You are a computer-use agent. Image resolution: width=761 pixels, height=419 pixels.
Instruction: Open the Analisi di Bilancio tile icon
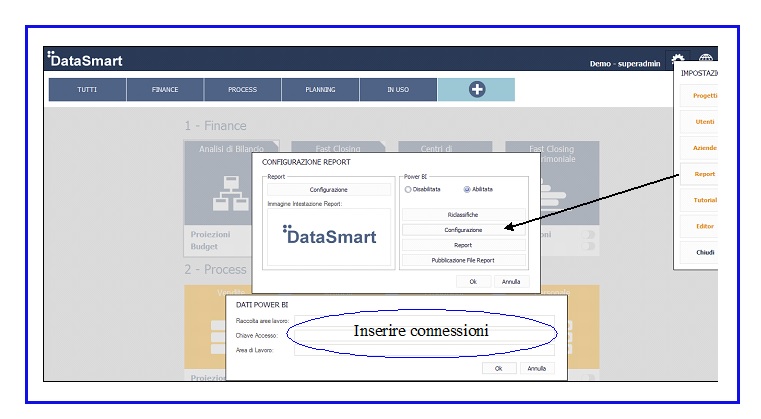[x=231, y=193]
